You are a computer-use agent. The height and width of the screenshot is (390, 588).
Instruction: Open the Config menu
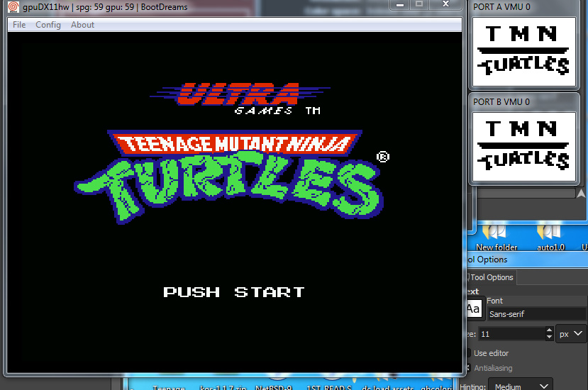(x=48, y=25)
